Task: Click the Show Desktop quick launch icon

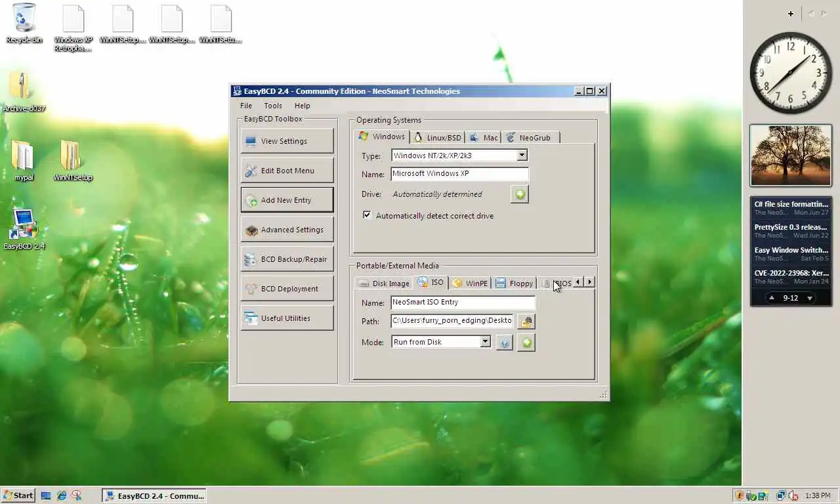Action: [x=46, y=496]
